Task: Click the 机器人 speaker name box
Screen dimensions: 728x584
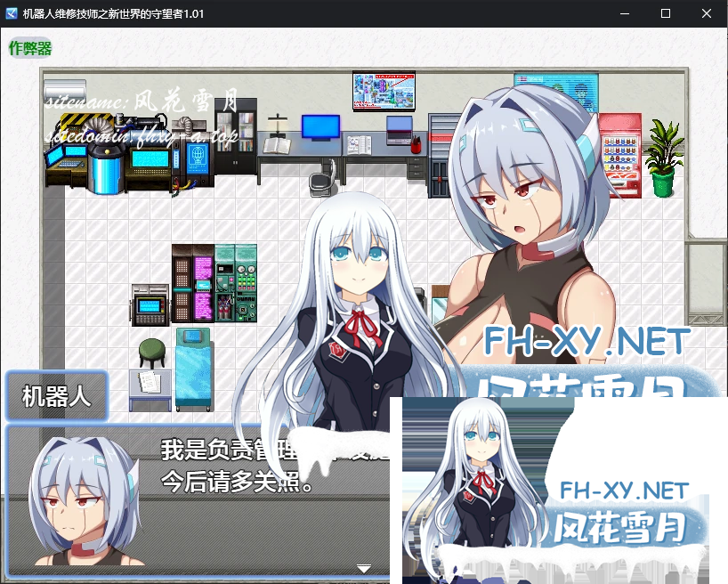Action: click(57, 396)
